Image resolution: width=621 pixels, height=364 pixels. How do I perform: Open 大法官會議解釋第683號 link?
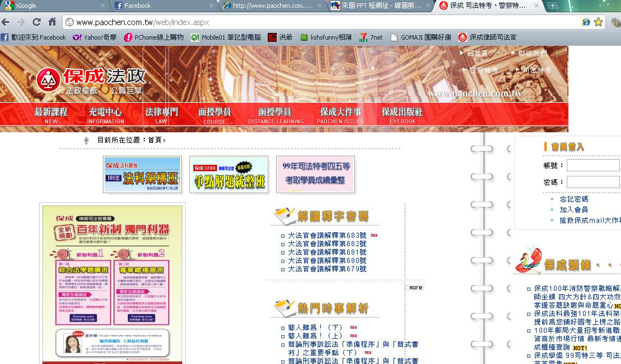click(327, 236)
